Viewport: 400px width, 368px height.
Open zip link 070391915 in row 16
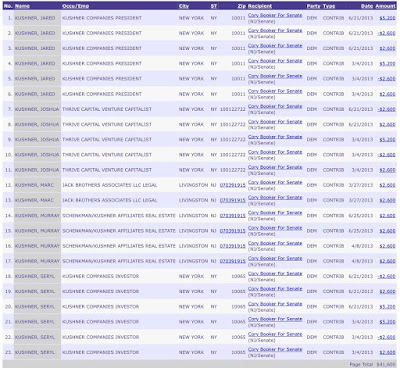(233, 246)
